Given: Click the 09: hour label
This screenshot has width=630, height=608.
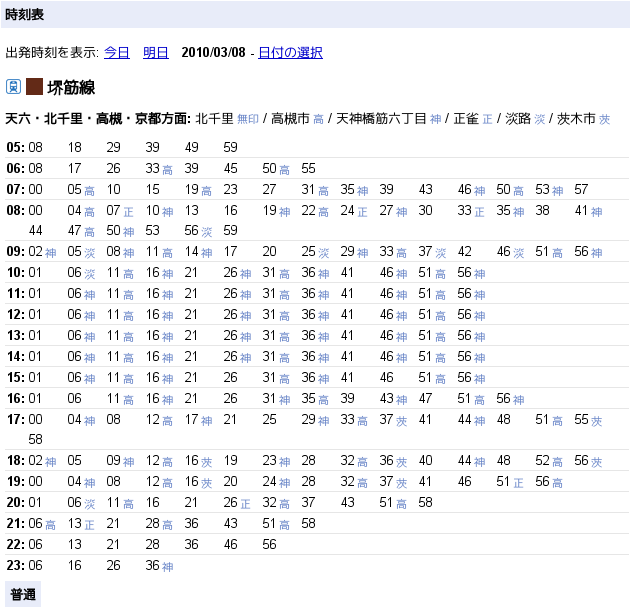Looking at the screenshot, I should 16,252.
